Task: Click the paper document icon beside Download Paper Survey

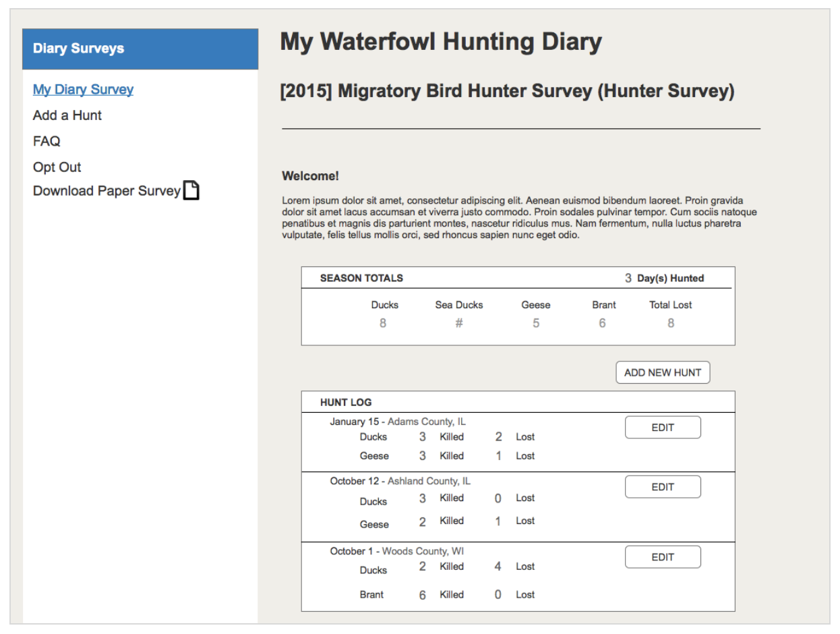Action: (x=192, y=191)
